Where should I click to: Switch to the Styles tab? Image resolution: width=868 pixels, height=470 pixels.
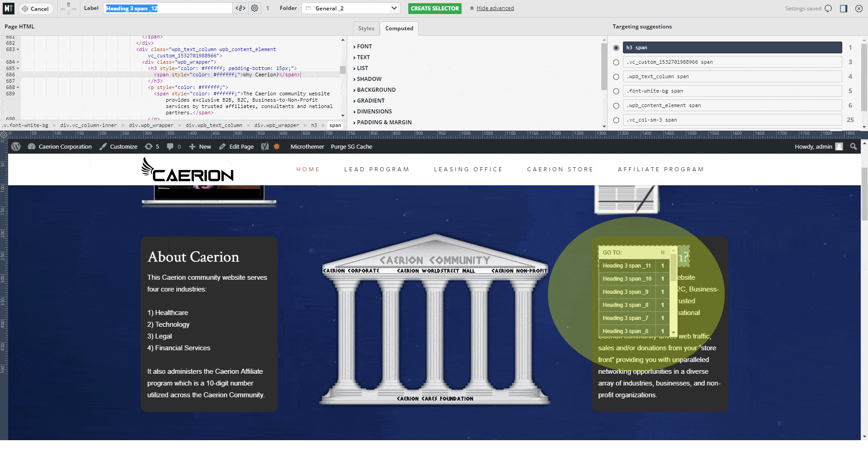click(x=366, y=28)
